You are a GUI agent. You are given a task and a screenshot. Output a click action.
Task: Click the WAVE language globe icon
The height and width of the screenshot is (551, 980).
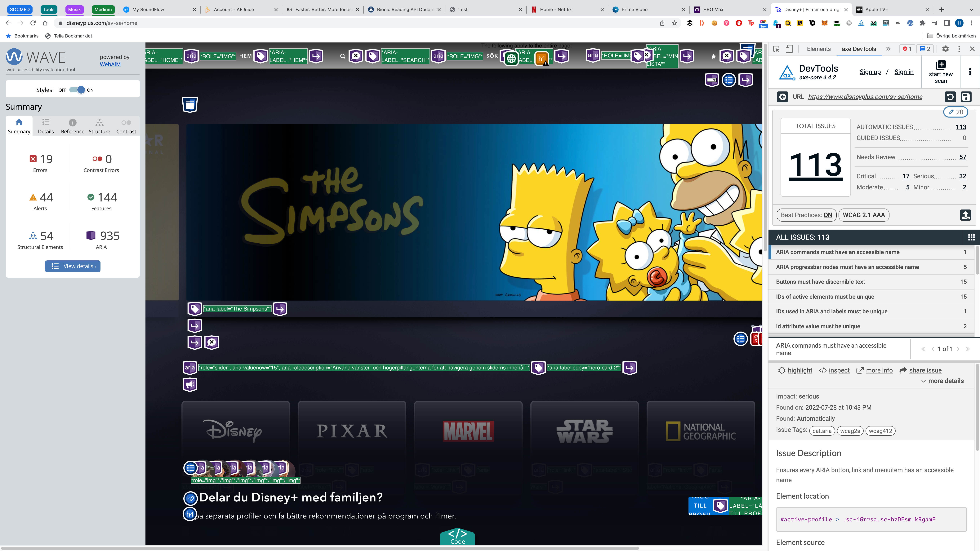[x=511, y=59]
